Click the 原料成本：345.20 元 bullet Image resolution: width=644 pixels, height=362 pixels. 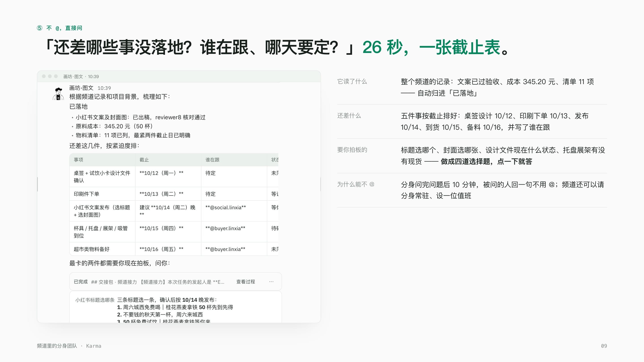click(x=114, y=126)
